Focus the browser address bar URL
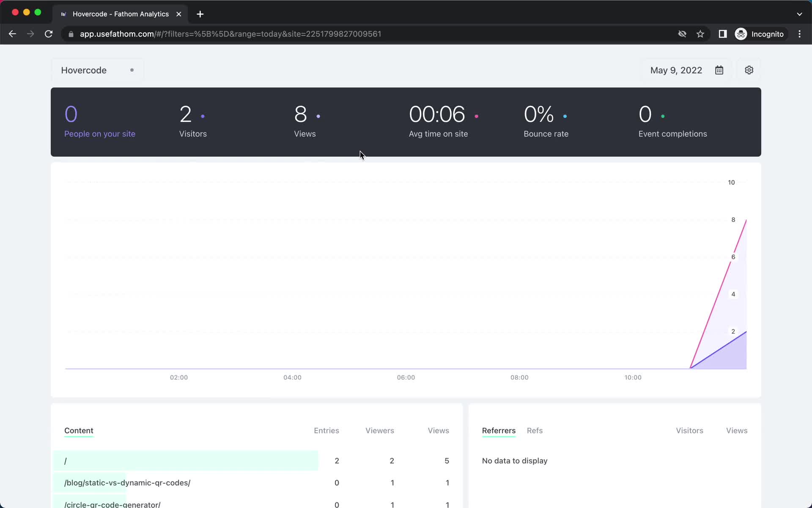This screenshot has width=812, height=508. 230,34
